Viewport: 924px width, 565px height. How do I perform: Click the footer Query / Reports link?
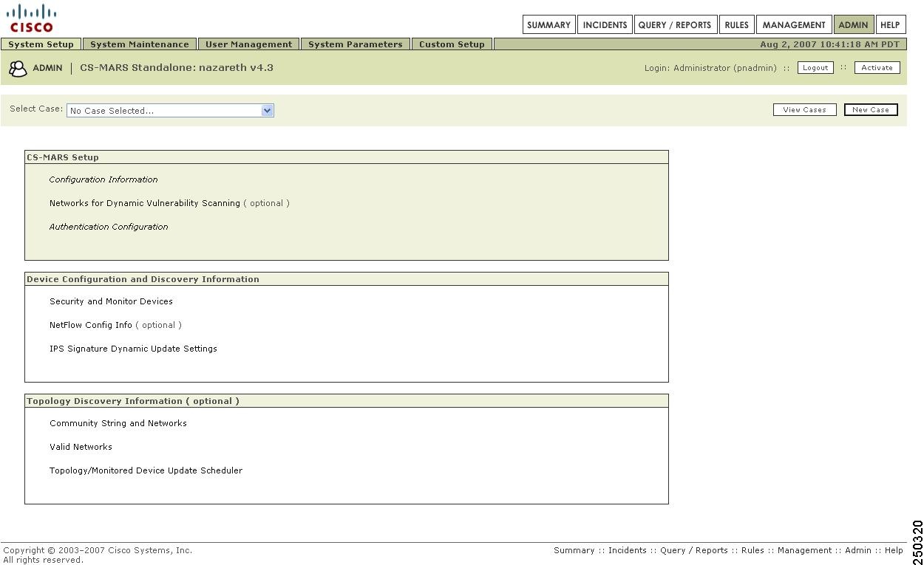point(694,550)
